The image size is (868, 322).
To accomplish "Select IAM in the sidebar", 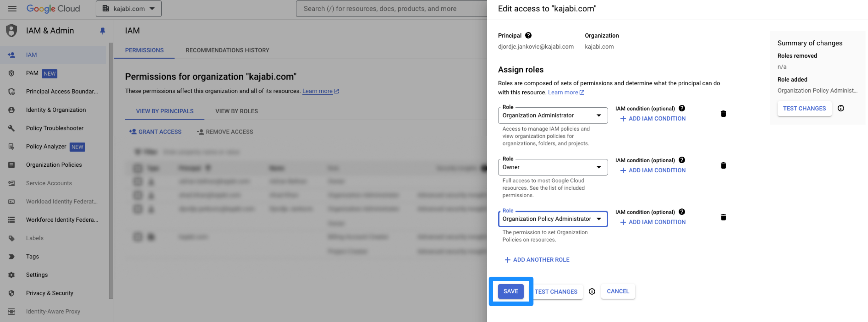I will 53,55.
